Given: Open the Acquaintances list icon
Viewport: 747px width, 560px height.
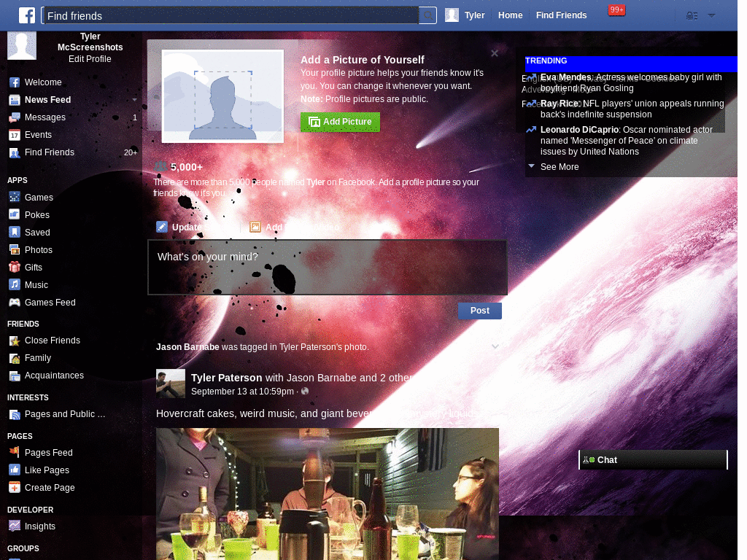Looking at the screenshot, I should click(15, 376).
